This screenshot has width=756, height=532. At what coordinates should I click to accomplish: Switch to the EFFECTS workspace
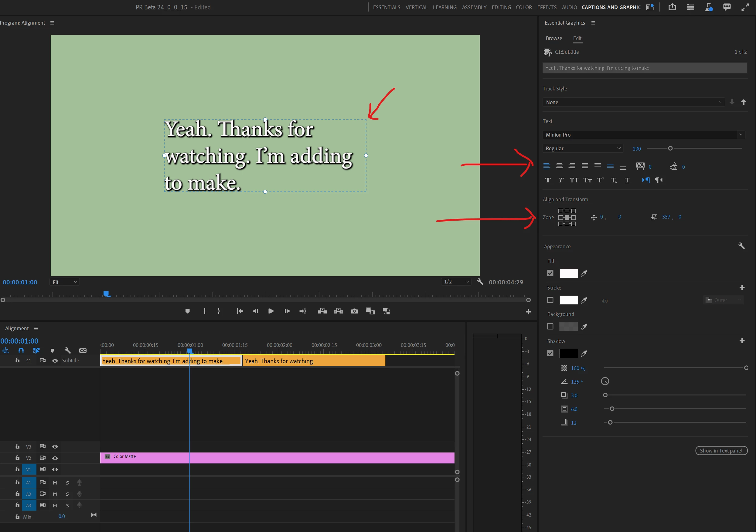(547, 7)
